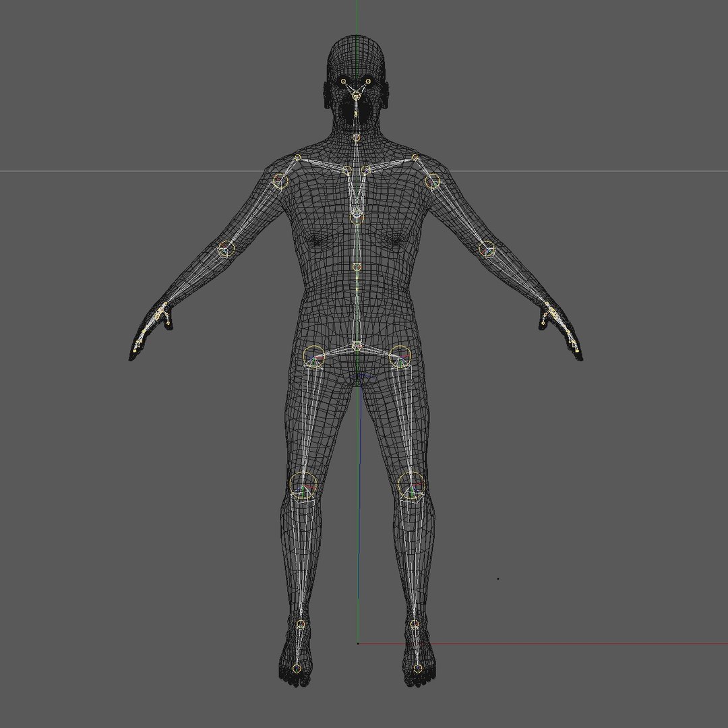Viewport: 728px width, 728px height.
Task: Select the eye joint on the screen-left side
Action: pos(344,82)
